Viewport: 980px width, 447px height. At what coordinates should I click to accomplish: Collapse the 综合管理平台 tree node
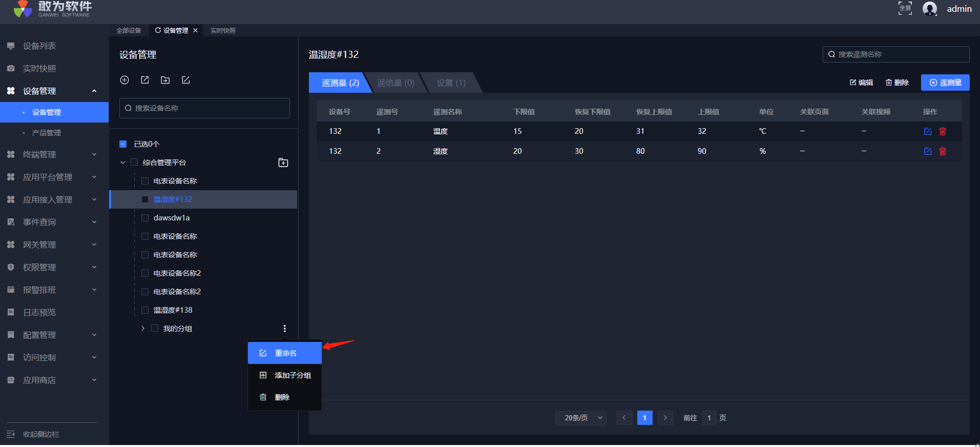coord(122,162)
